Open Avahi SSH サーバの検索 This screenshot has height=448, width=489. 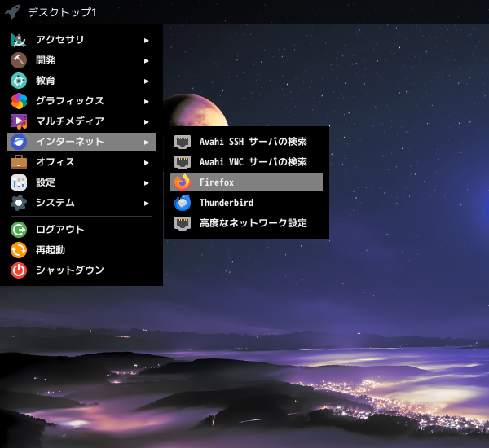point(246,142)
